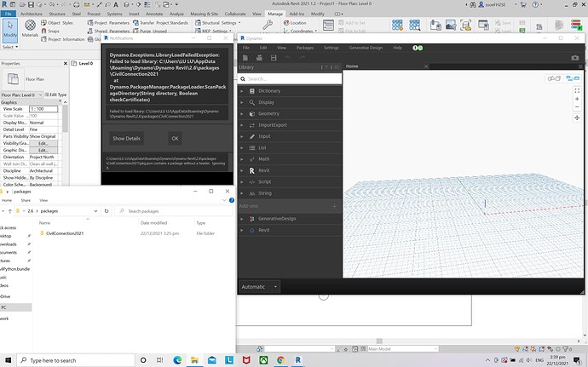
Task: Click the Additional Settings wrench icon
Action: [268, 25]
